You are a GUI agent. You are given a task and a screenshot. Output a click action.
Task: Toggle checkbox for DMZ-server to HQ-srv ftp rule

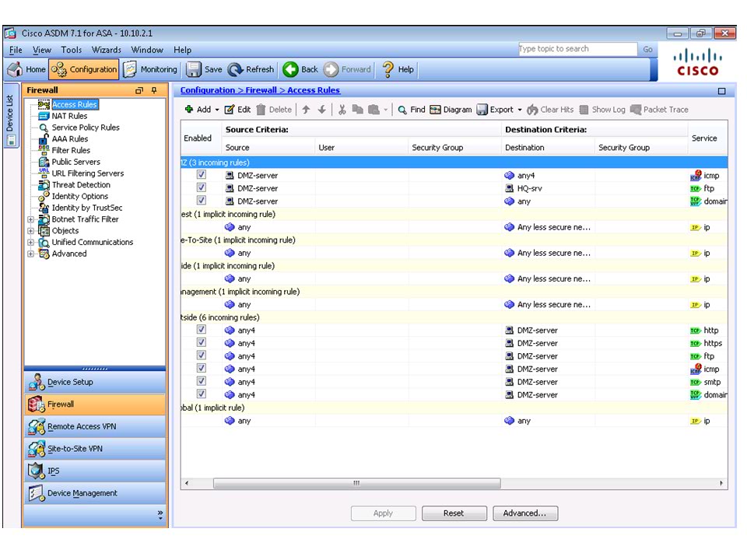pos(202,188)
